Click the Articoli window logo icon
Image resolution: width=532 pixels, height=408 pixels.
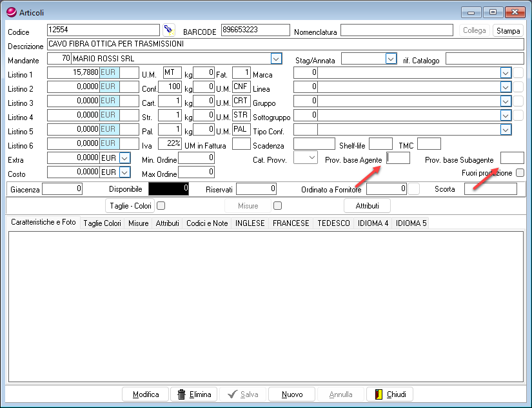tap(11, 12)
